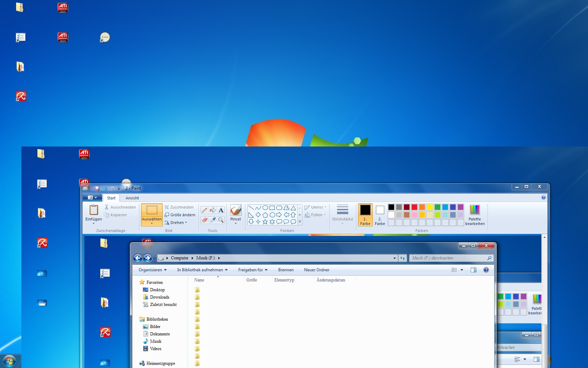Click Größe ändern in Bild group
The image size is (588, 368).
click(x=180, y=215)
